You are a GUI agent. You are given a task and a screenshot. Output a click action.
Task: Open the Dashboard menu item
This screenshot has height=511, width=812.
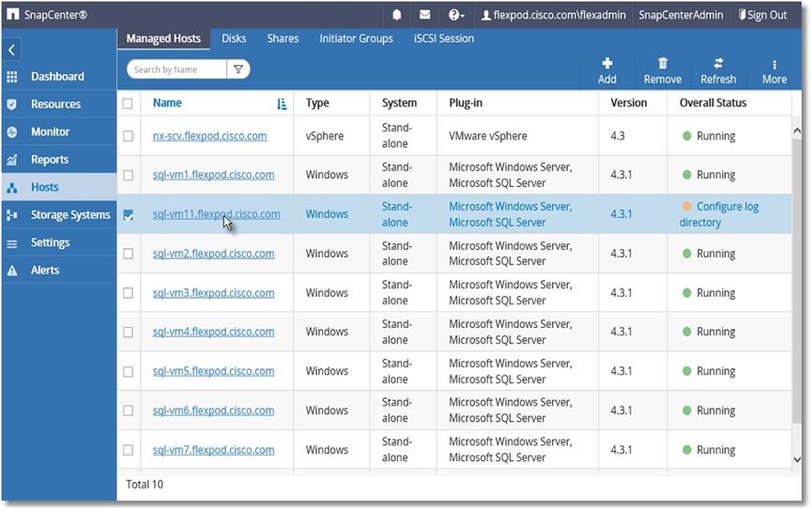[57, 77]
